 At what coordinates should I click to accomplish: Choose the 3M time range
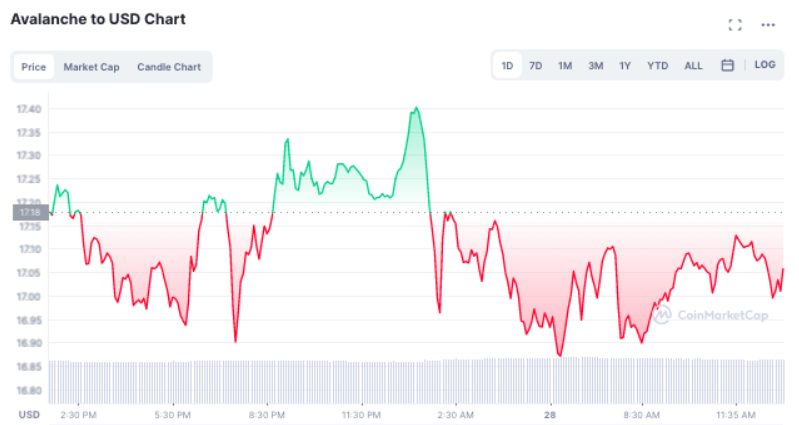pyautogui.click(x=596, y=66)
